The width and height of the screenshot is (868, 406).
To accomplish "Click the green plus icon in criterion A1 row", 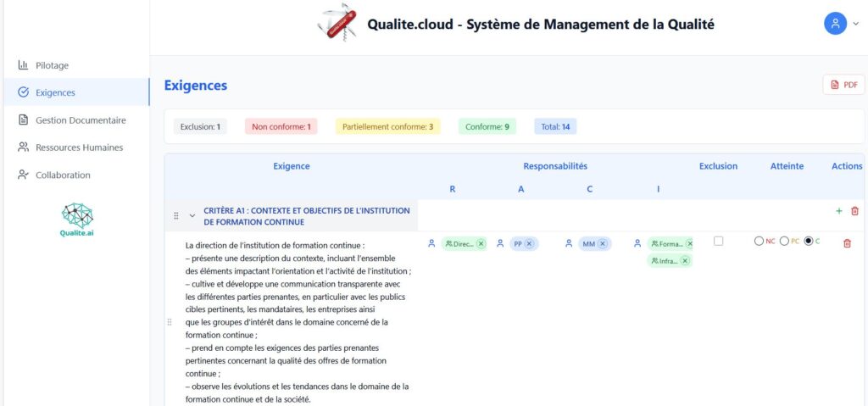I will pyautogui.click(x=839, y=211).
